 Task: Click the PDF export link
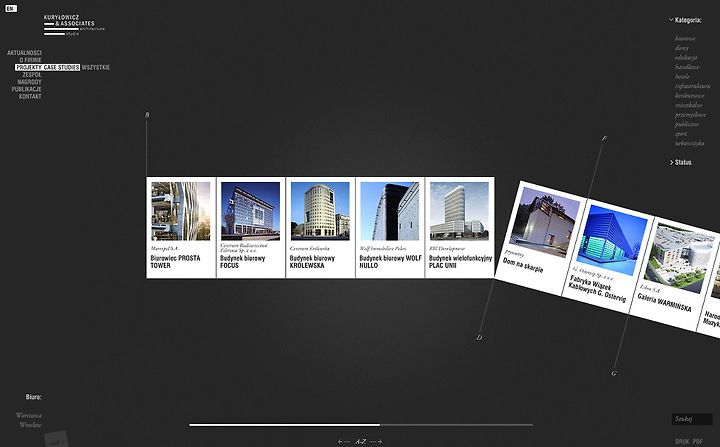tap(698, 441)
